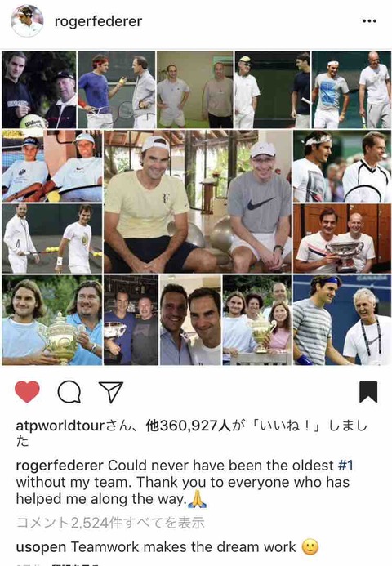Screen dimensions: 392x566
Task: Open comments with the speech bubble icon
Action: pos(69,392)
